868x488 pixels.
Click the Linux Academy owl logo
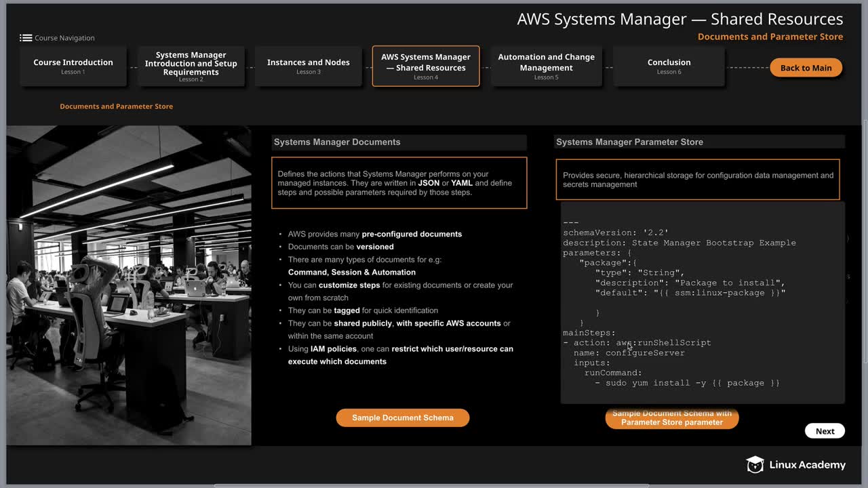755,464
